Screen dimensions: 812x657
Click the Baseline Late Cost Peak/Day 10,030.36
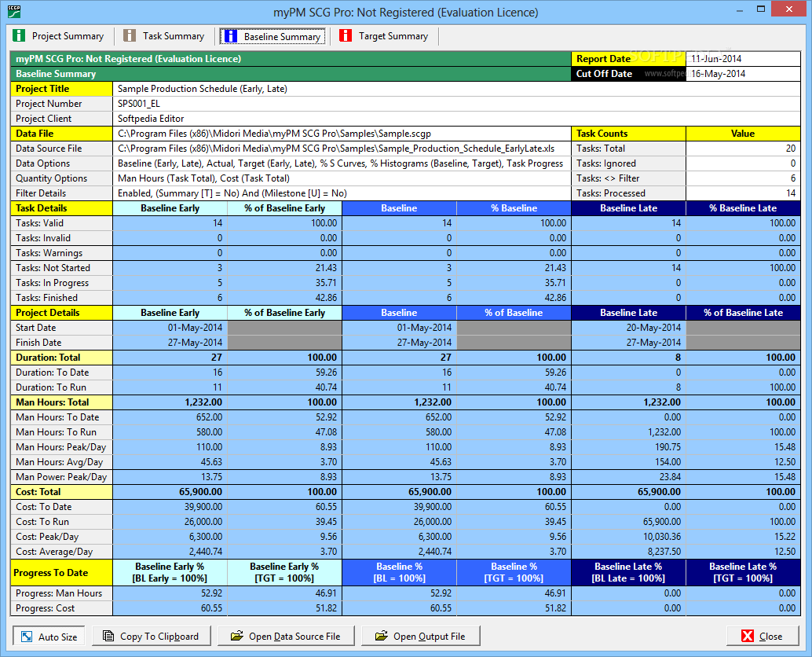629,537
